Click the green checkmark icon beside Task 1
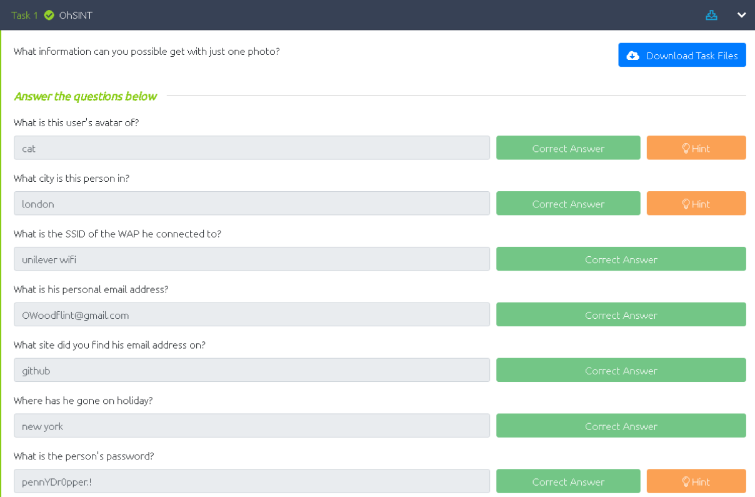The height and width of the screenshot is (497, 755). click(49, 15)
